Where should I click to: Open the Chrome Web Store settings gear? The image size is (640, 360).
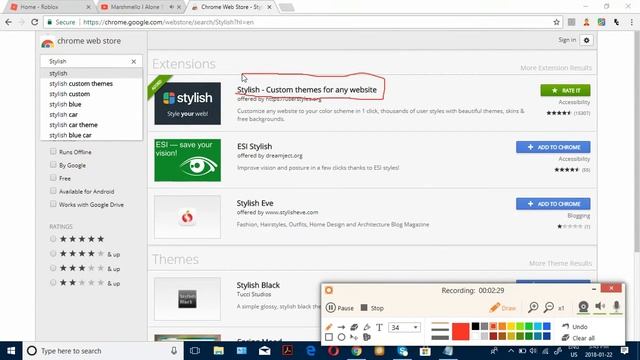click(587, 40)
